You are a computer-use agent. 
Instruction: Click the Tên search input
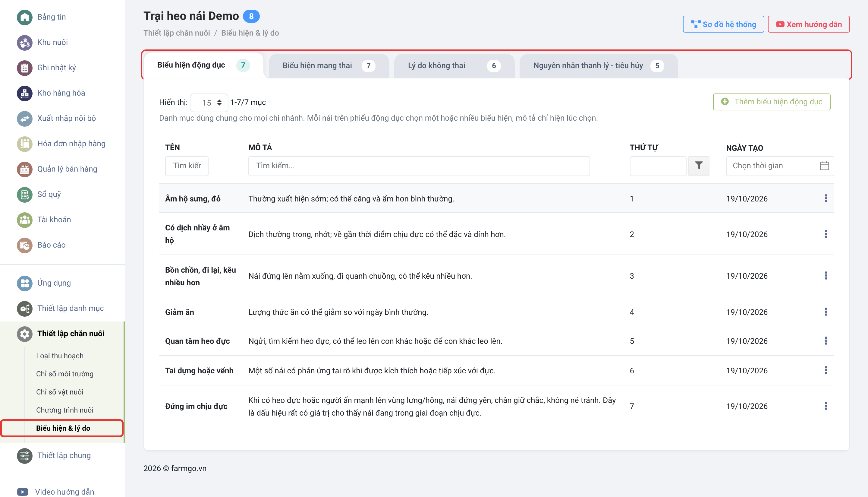point(187,166)
